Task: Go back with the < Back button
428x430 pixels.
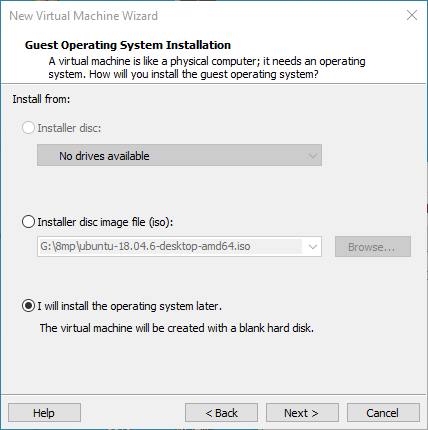Action: [221, 413]
